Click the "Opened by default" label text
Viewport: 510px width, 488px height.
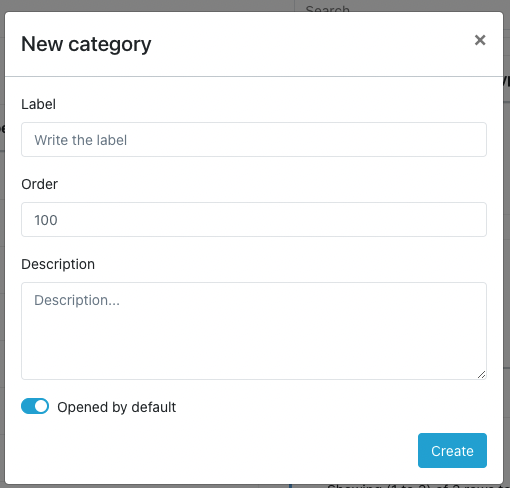point(116,407)
